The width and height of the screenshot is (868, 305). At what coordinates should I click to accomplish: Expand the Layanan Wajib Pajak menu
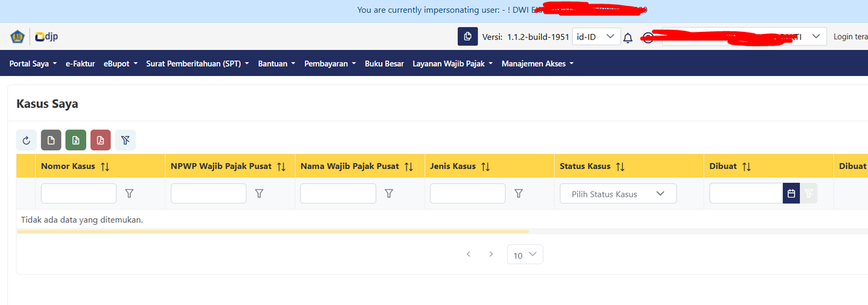tap(452, 64)
